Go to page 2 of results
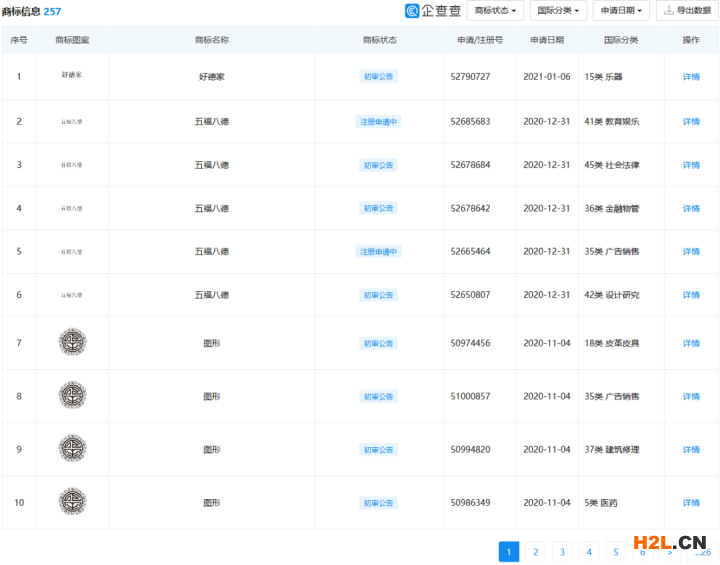The width and height of the screenshot is (720, 565). point(536,552)
